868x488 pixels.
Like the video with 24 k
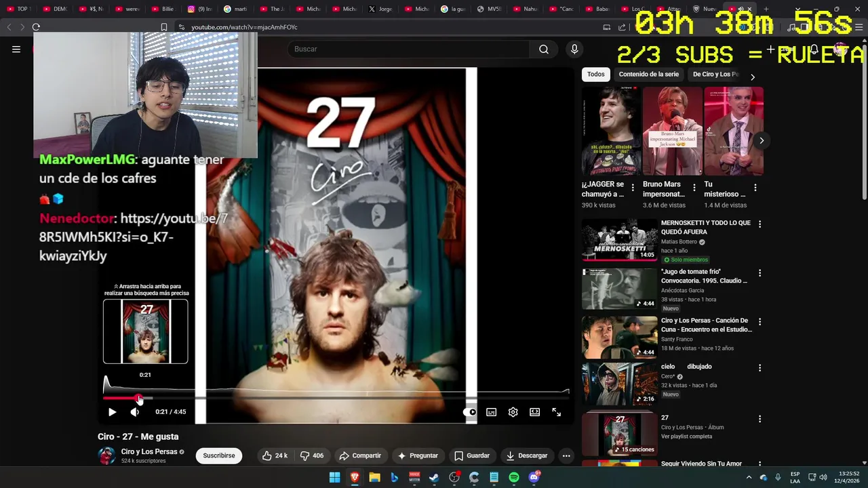tap(275, 455)
